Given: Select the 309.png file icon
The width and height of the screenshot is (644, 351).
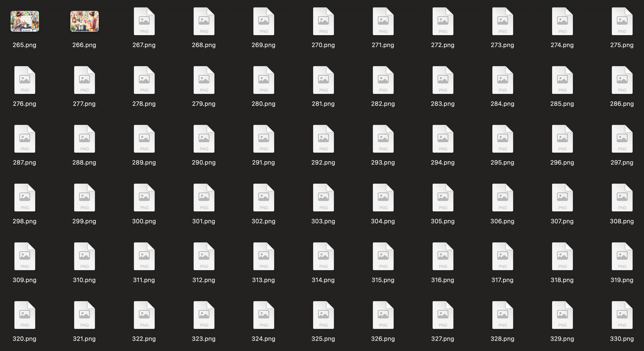Looking at the screenshot, I should pyautogui.click(x=25, y=256).
